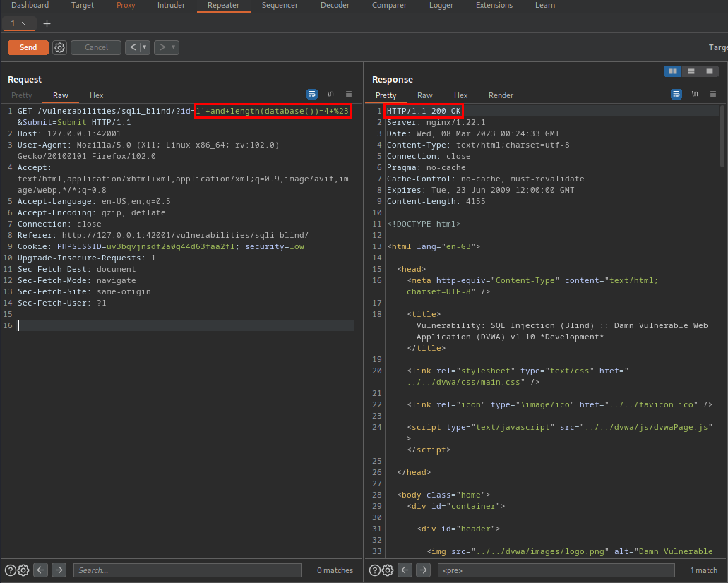Click the Host header line in request
The width and height of the screenshot is (728, 583).
[69, 133]
